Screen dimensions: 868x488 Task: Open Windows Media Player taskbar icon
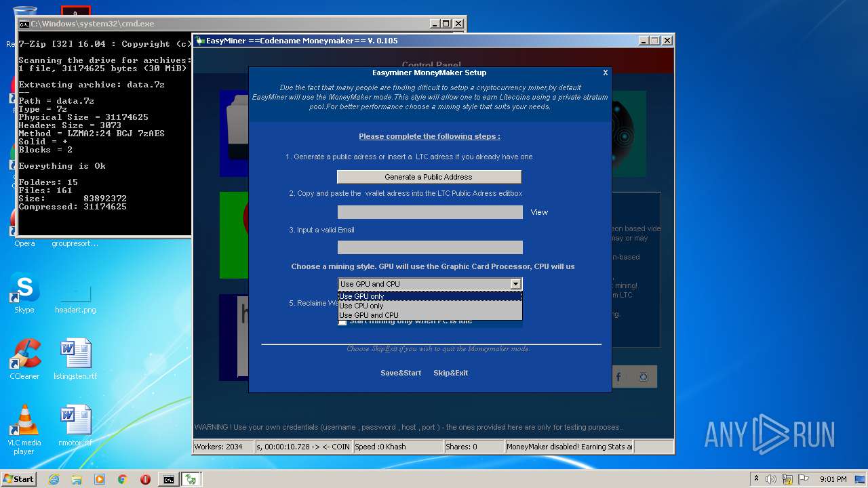tap(100, 479)
